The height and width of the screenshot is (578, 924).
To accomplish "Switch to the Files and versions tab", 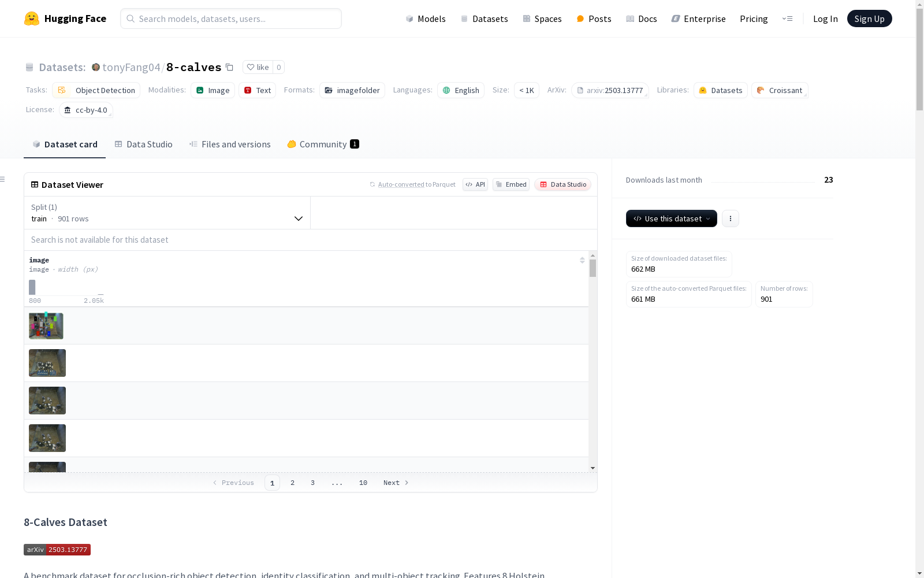I will (x=230, y=144).
